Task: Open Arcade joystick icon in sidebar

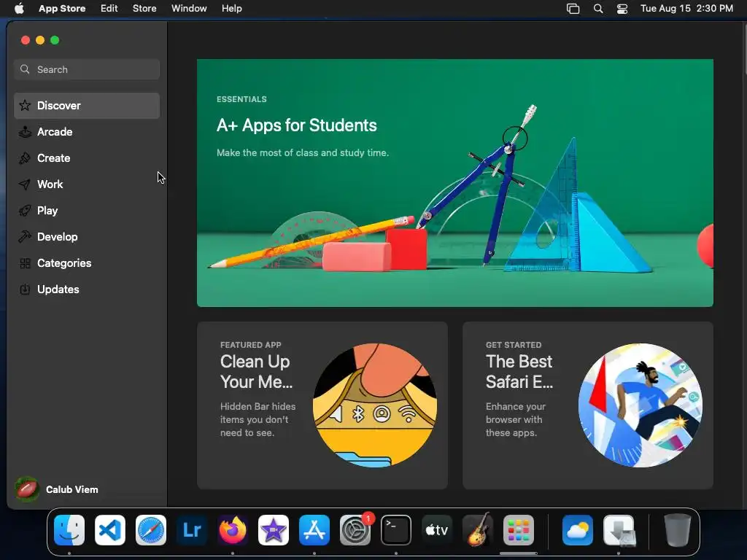Action: pos(25,132)
